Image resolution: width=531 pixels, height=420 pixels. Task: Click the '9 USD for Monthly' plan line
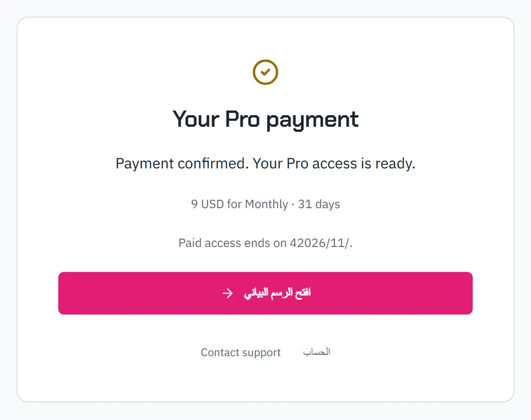click(239, 204)
